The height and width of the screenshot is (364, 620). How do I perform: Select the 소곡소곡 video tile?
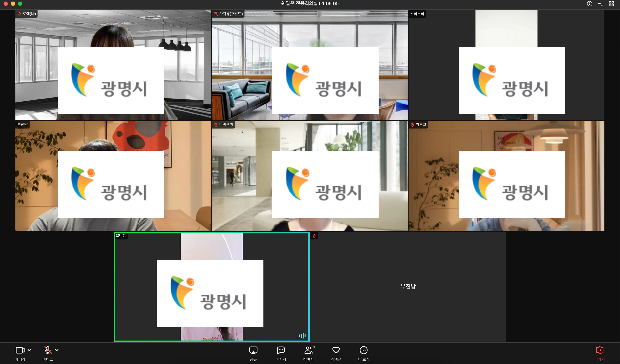pyautogui.click(x=506, y=65)
